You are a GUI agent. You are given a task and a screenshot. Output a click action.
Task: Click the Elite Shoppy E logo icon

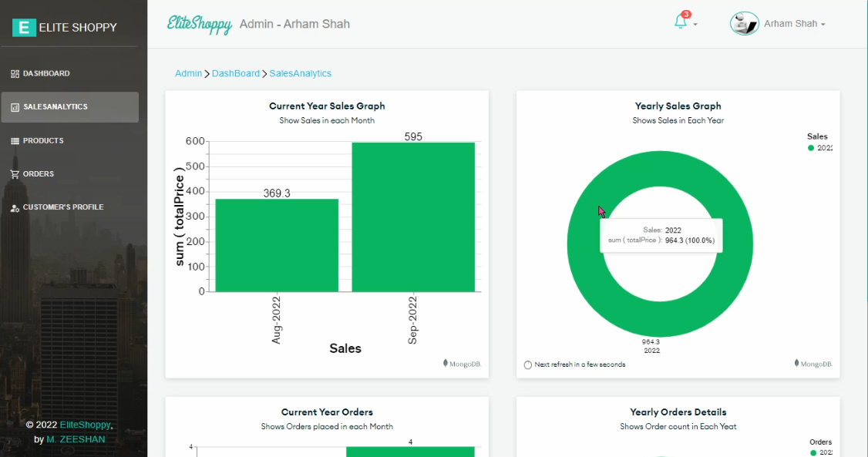click(x=24, y=27)
